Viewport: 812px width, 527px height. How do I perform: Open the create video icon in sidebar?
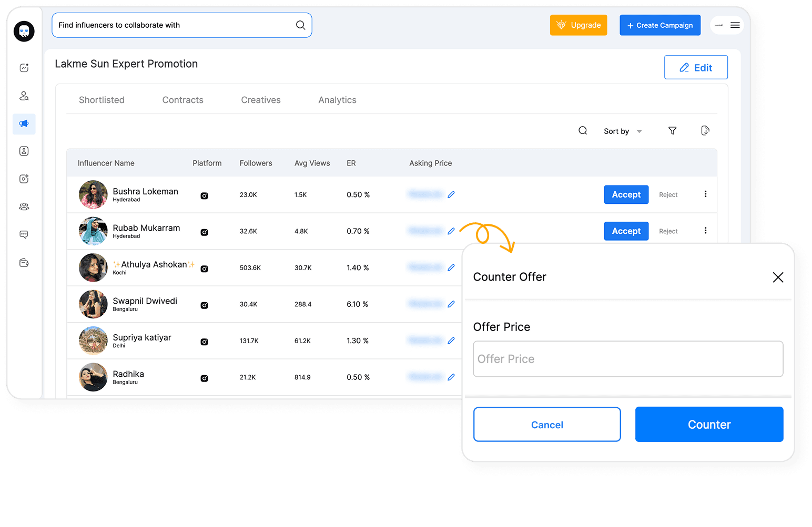tap(24, 178)
